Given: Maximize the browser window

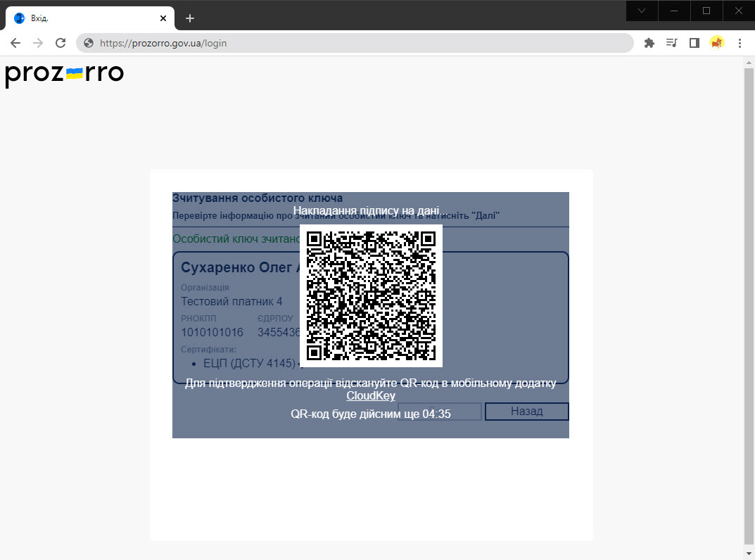Looking at the screenshot, I should [x=706, y=11].
